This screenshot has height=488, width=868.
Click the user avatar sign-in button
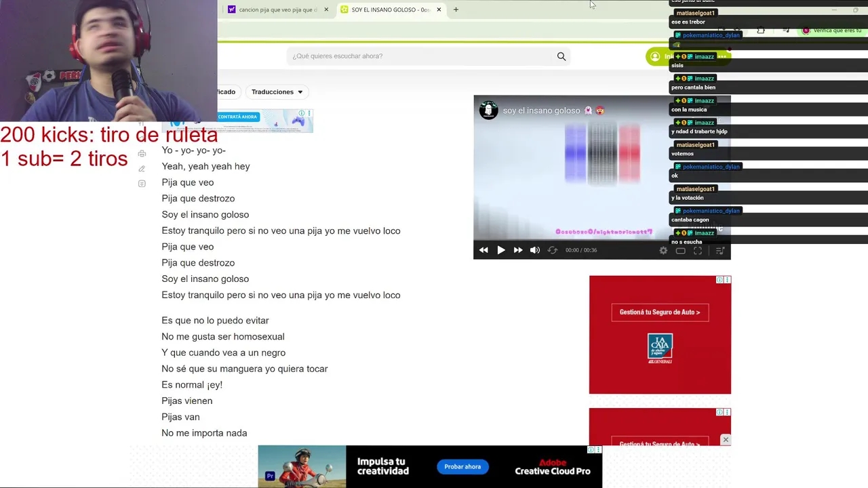coord(655,57)
